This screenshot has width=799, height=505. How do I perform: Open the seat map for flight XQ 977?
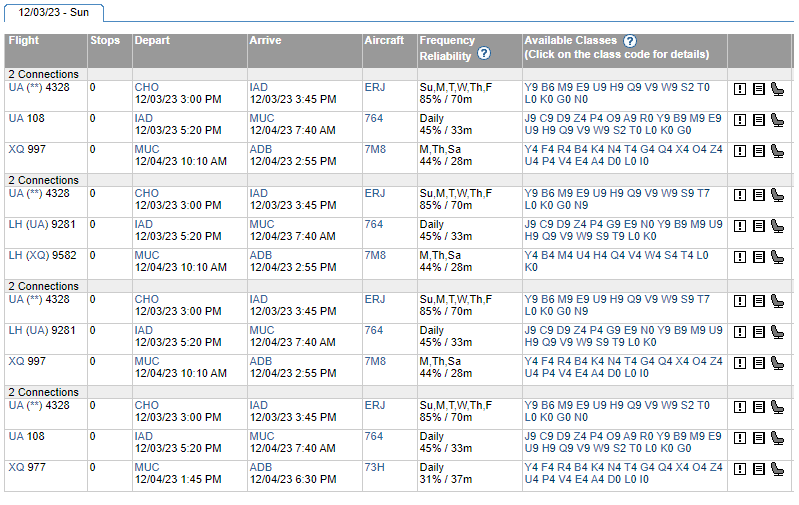click(x=777, y=468)
